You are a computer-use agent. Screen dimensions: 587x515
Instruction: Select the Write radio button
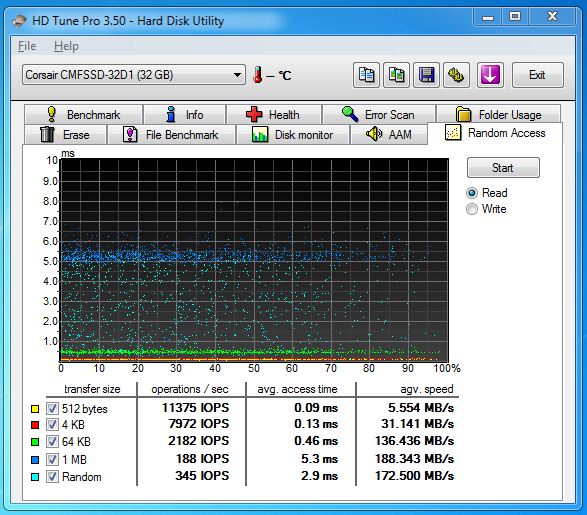[x=472, y=209]
